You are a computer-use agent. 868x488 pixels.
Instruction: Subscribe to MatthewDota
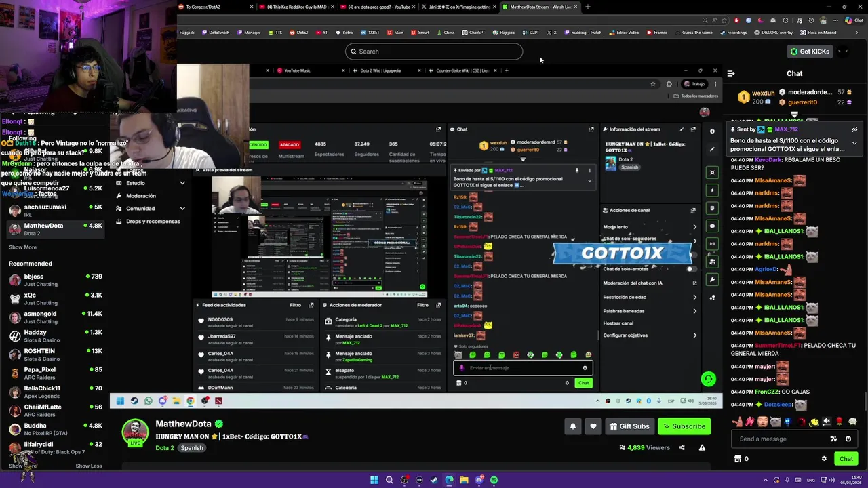click(684, 426)
